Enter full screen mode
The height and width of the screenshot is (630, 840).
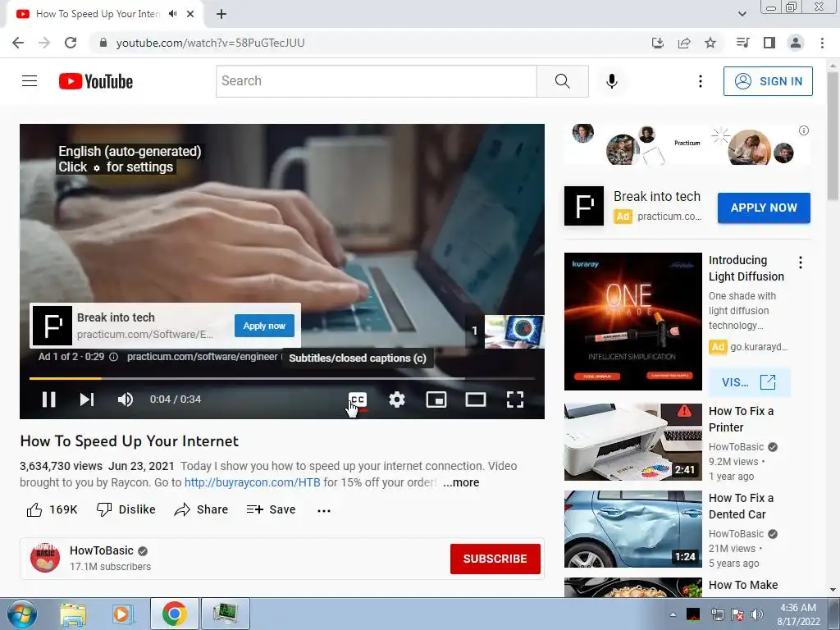coord(515,399)
